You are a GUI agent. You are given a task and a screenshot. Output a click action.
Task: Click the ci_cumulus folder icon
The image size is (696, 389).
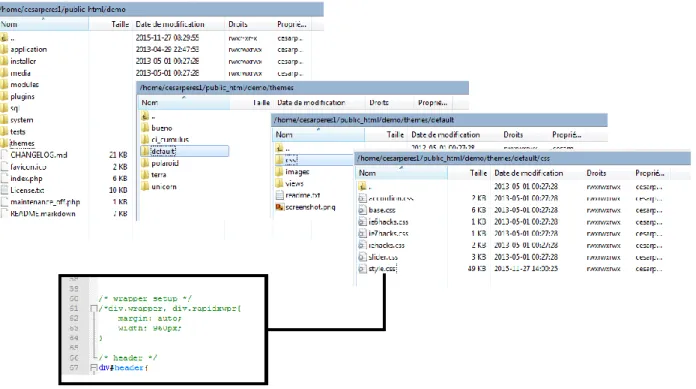coord(145,139)
